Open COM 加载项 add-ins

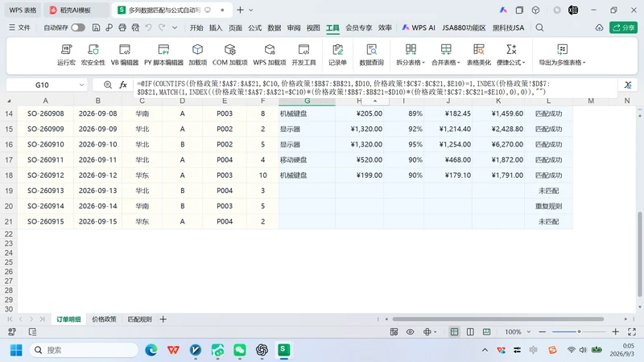coord(229,55)
